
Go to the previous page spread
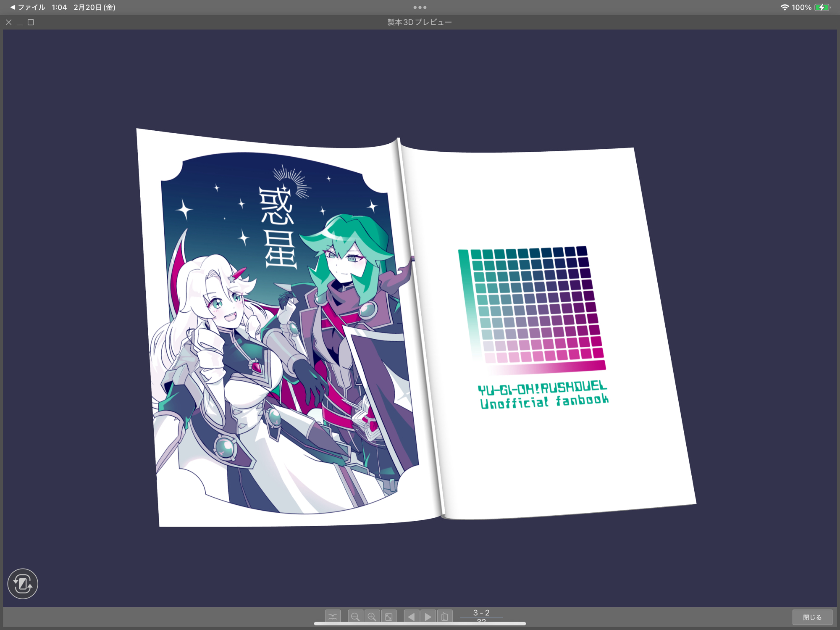(411, 617)
